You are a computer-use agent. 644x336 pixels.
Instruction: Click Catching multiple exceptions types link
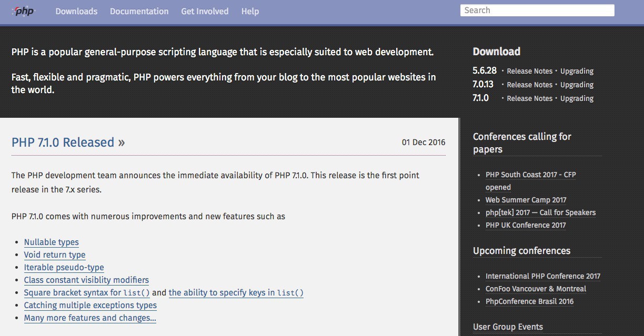point(90,306)
